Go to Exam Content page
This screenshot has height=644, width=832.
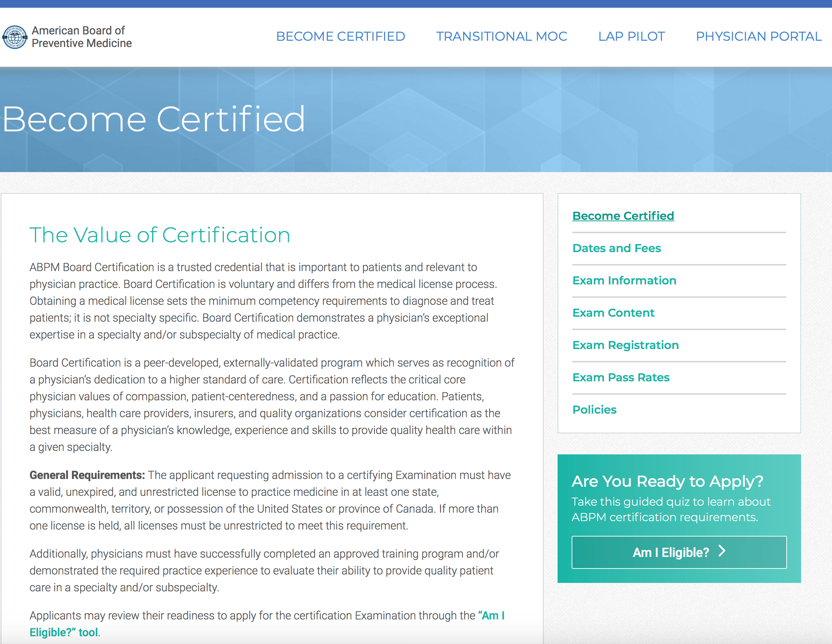click(x=613, y=313)
